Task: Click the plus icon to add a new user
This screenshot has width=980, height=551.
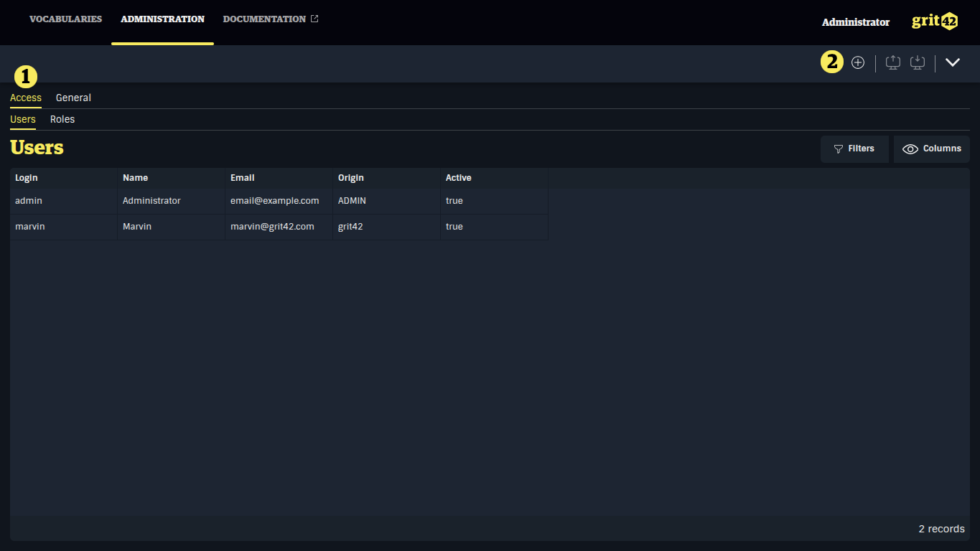Action: [x=858, y=62]
